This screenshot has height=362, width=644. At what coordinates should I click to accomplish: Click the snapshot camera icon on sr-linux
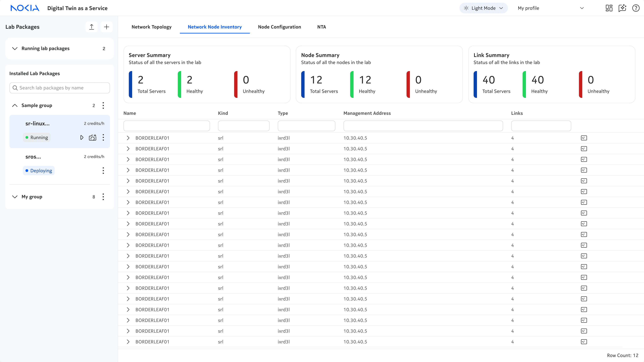click(93, 137)
